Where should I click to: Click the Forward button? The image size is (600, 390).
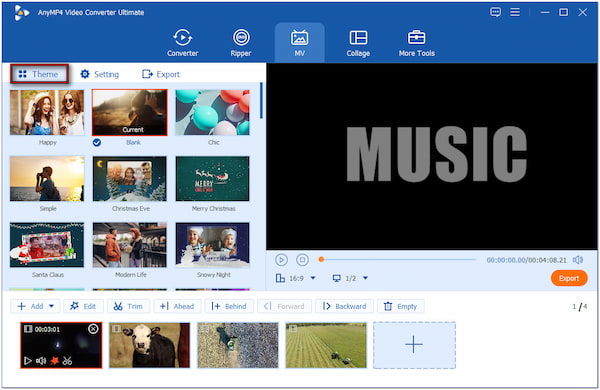click(x=284, y=306)
